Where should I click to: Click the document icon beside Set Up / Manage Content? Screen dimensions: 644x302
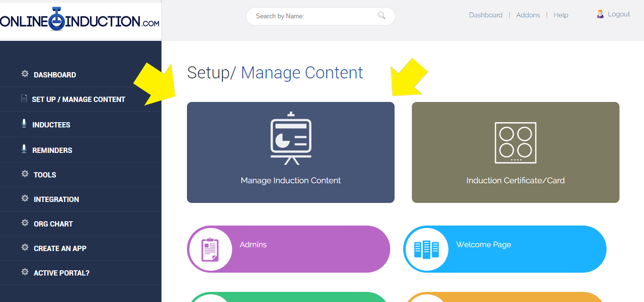[x=24, y=98]
